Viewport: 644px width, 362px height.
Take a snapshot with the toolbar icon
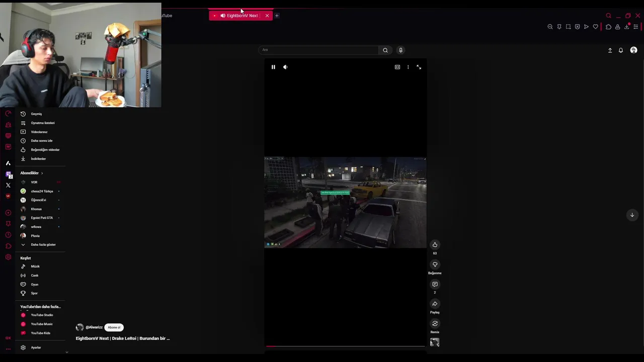pos(568,27)
